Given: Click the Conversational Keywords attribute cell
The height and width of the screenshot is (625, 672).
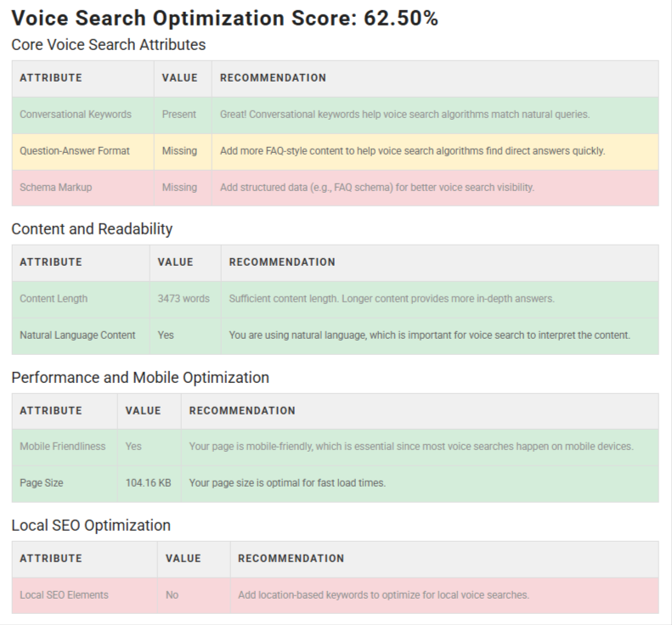Looking at the screenshot, I should (76, 114).
